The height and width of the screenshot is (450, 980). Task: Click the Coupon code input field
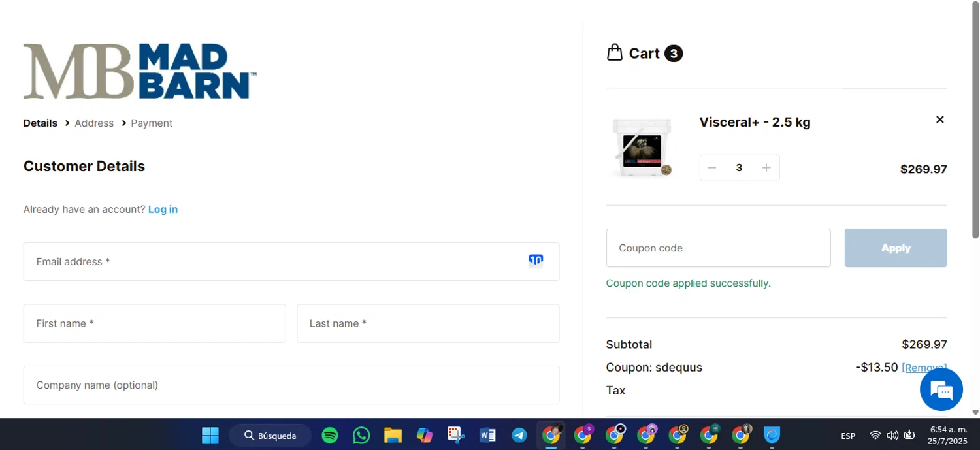pos(718,248)
